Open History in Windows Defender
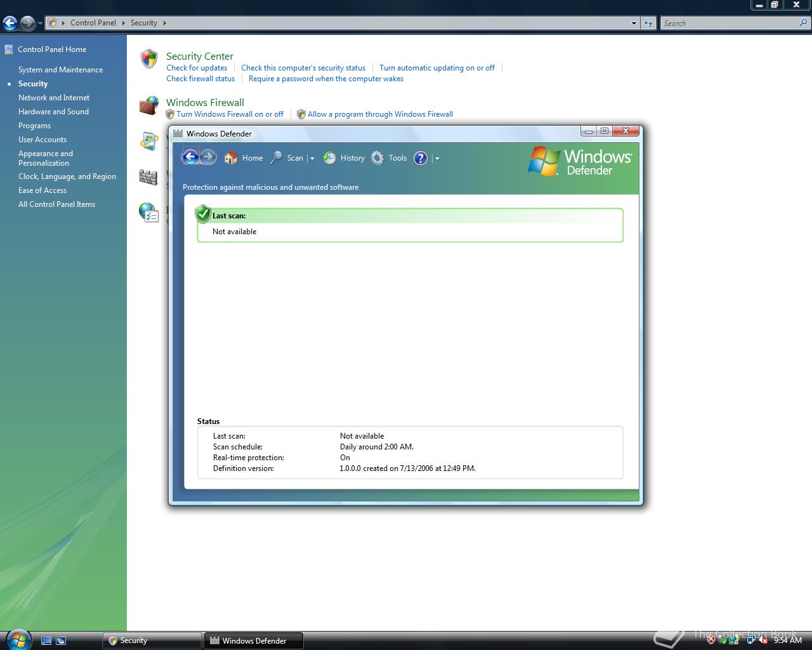 [x=344, y=158]
